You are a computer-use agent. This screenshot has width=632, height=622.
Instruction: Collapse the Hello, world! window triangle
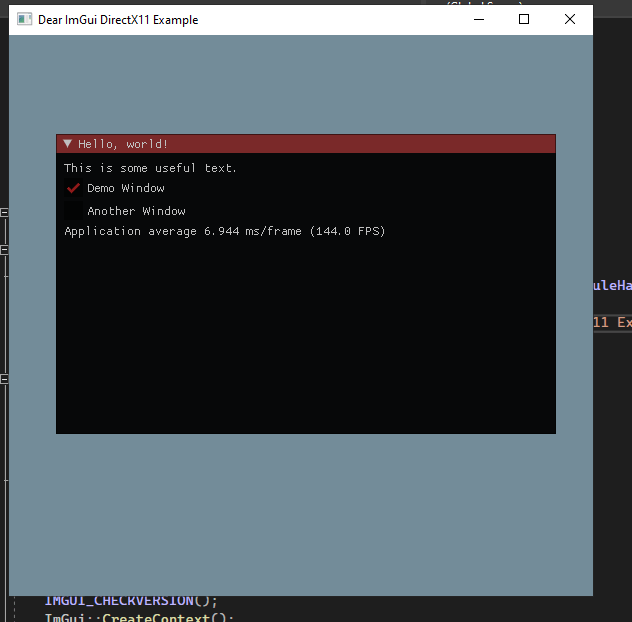(67, 144)
